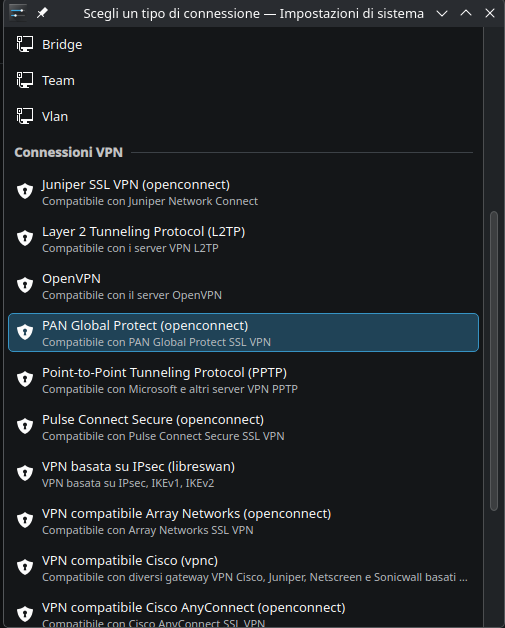The height and width of the screenshot is (628, 505).
Task: Click the Team network icon
Action: tap(25, 80)
